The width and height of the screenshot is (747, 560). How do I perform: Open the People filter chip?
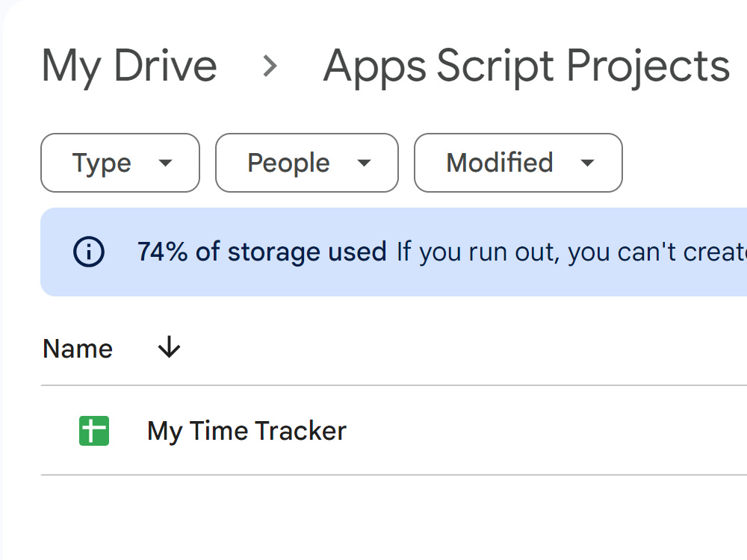pyautogui.click(x=307, y=163)
